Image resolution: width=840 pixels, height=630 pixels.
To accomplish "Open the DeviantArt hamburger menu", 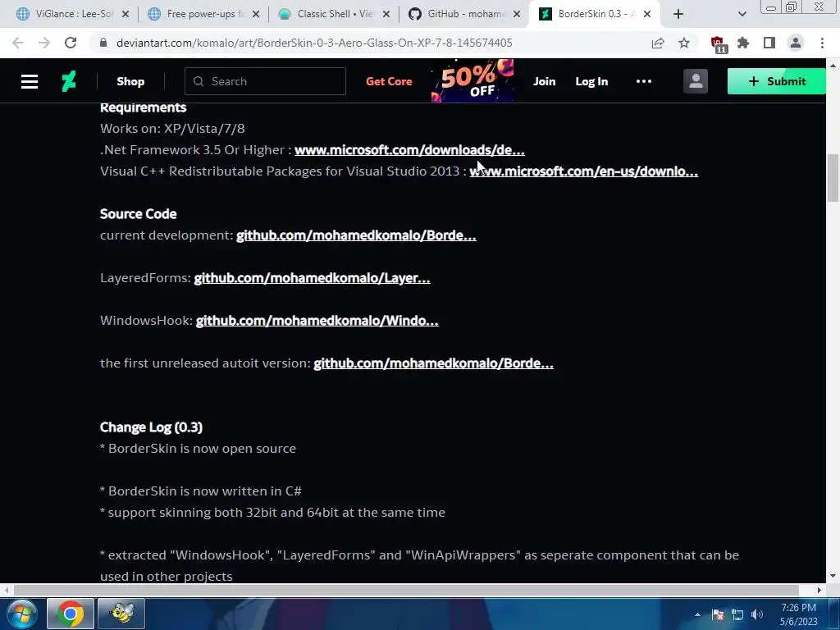I will [30, 81].
